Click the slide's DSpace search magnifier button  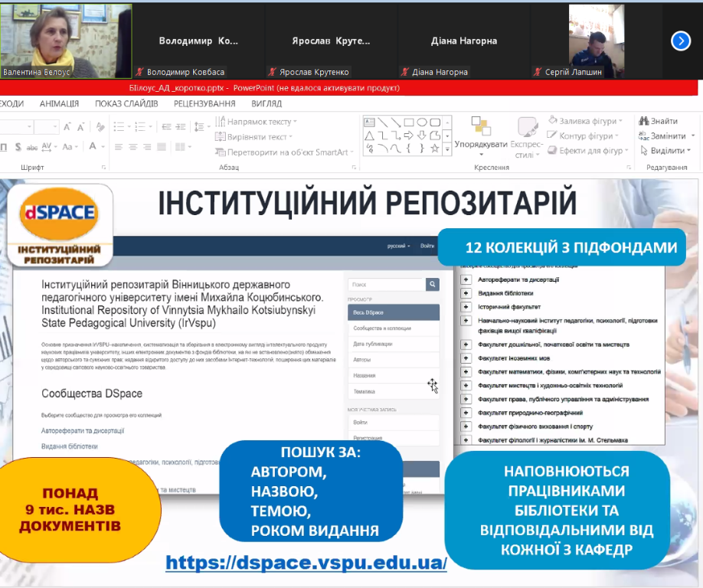pos(432,284)
